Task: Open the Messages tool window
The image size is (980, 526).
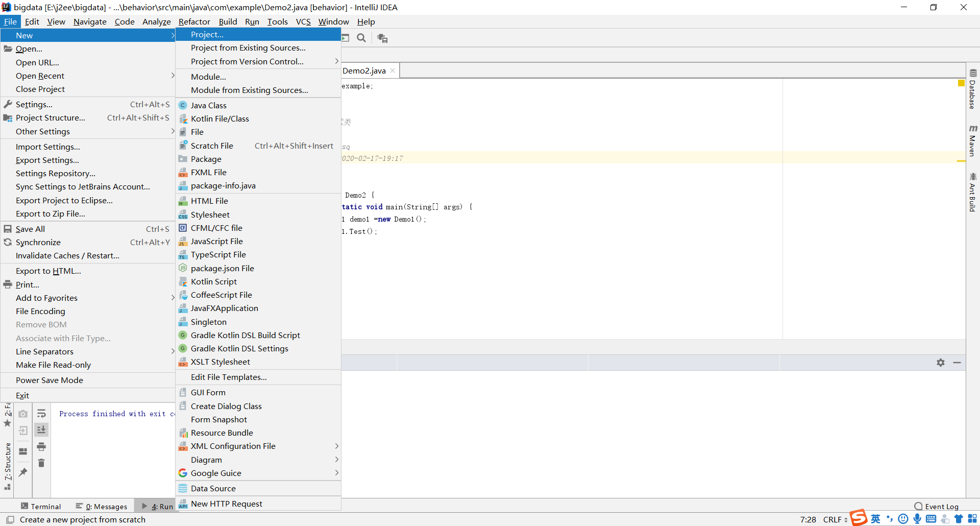Action: pos(102,506)
